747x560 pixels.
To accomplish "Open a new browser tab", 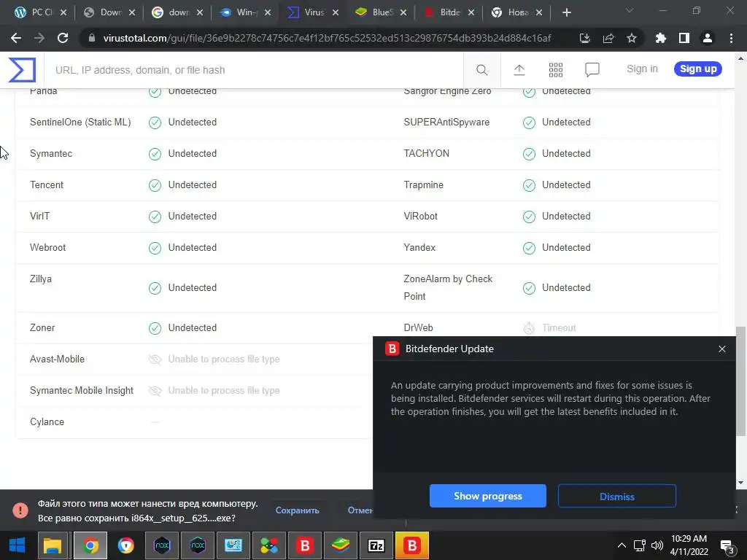I will pos(566,13).
